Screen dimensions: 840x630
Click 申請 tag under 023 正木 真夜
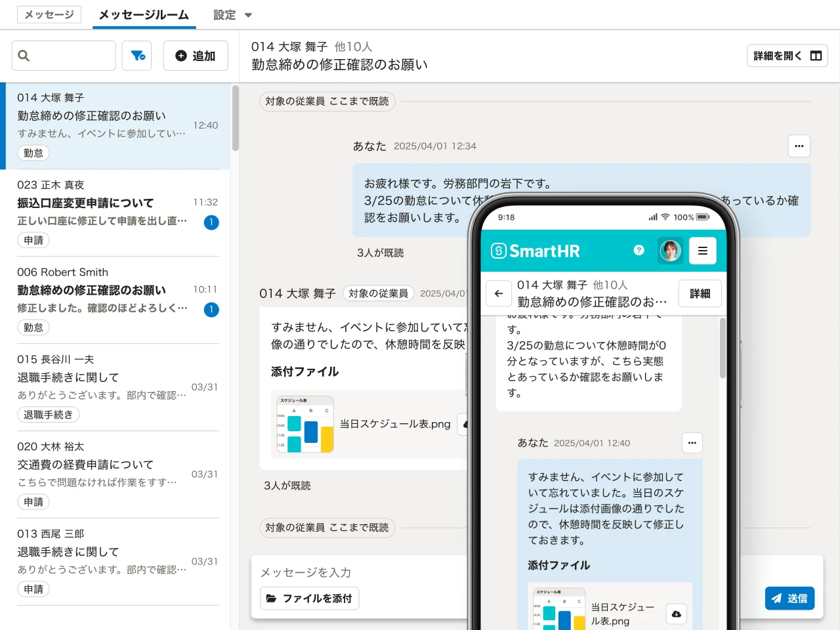[33, 240]
